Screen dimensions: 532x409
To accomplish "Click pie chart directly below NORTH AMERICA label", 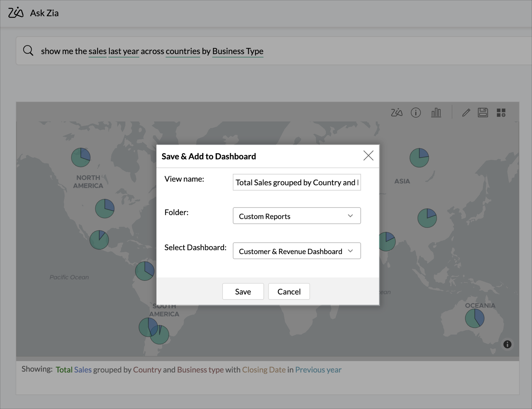I will click(105, 208).
